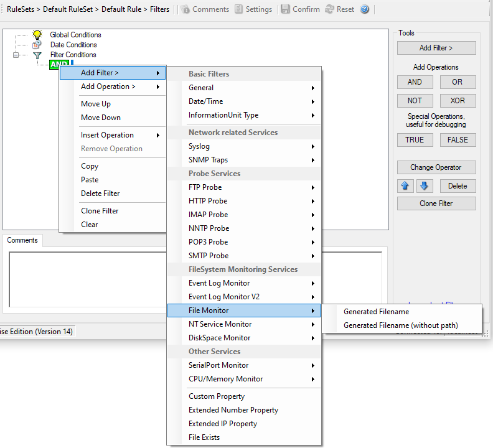Click the blue move down arrow button
Image resolution: width=493 pixels, height=448 pixels.
[x=424, y=186]
